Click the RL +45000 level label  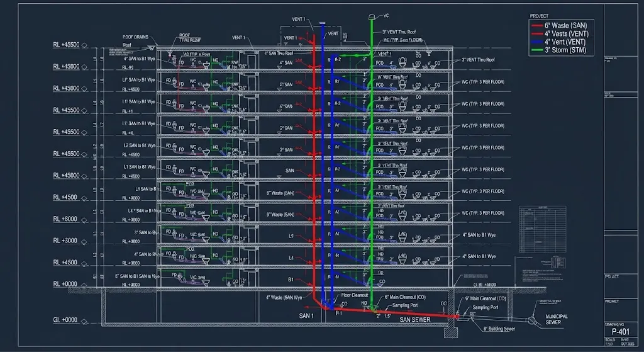click(x=66, y=175)
